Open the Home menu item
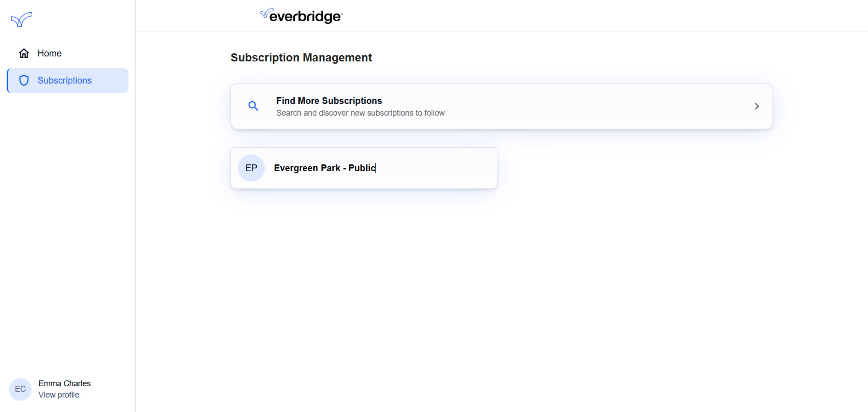Screen dimensions: 868x412 (x=68, y=53)
